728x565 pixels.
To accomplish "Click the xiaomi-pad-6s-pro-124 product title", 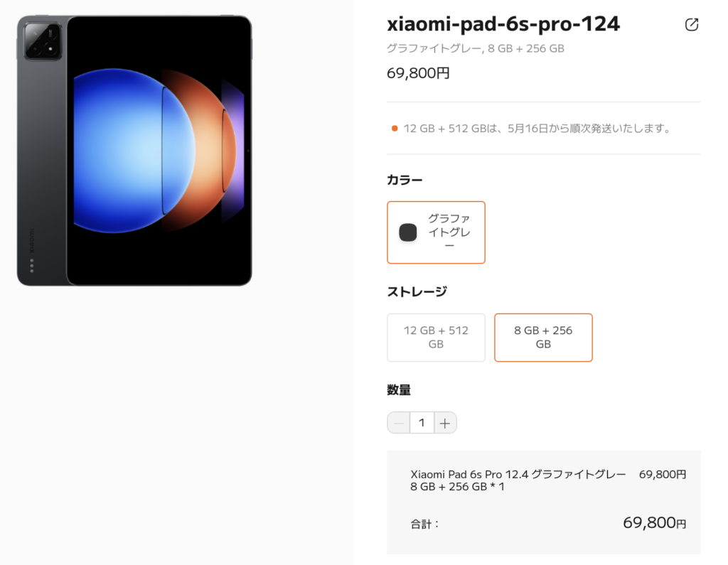I will pyautogui.click(x=503, y=24).
